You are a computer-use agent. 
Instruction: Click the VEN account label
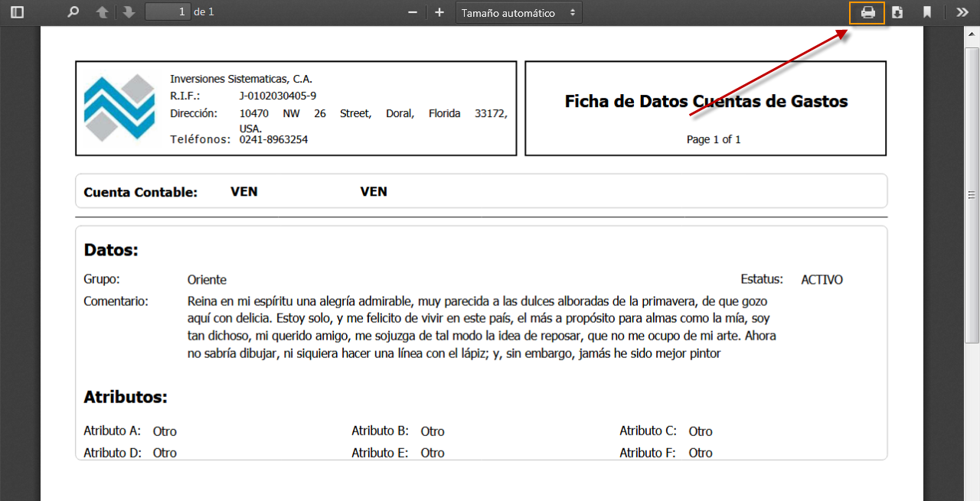pos(244,191)
